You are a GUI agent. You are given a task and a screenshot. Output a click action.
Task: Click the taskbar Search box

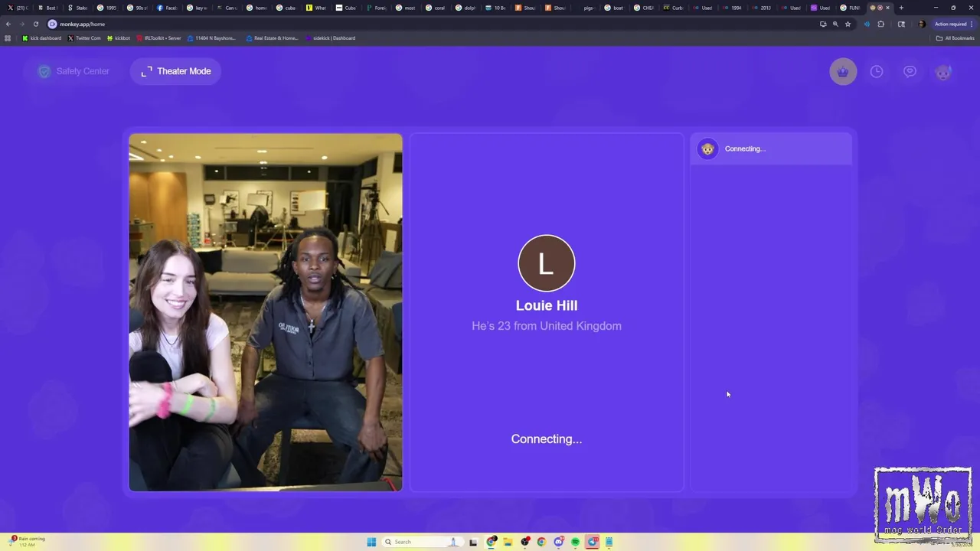tap(423, 542)
